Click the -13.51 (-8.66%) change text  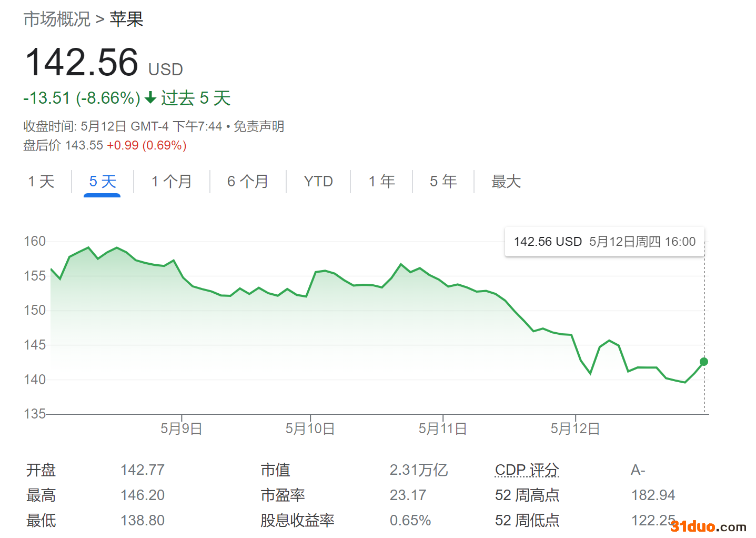point(82,98)
